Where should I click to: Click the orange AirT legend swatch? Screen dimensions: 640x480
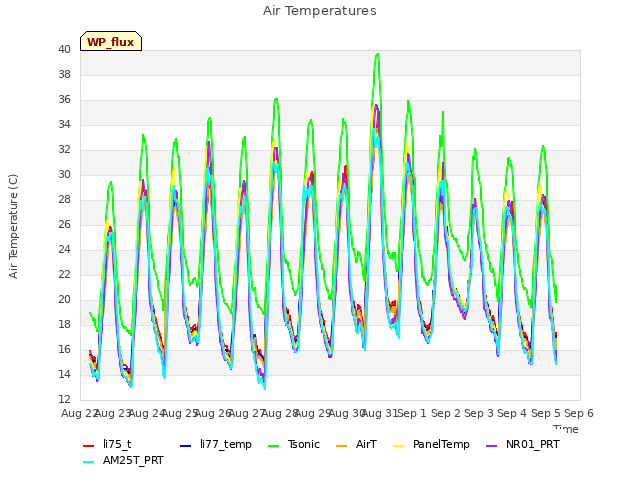[342, 445]
